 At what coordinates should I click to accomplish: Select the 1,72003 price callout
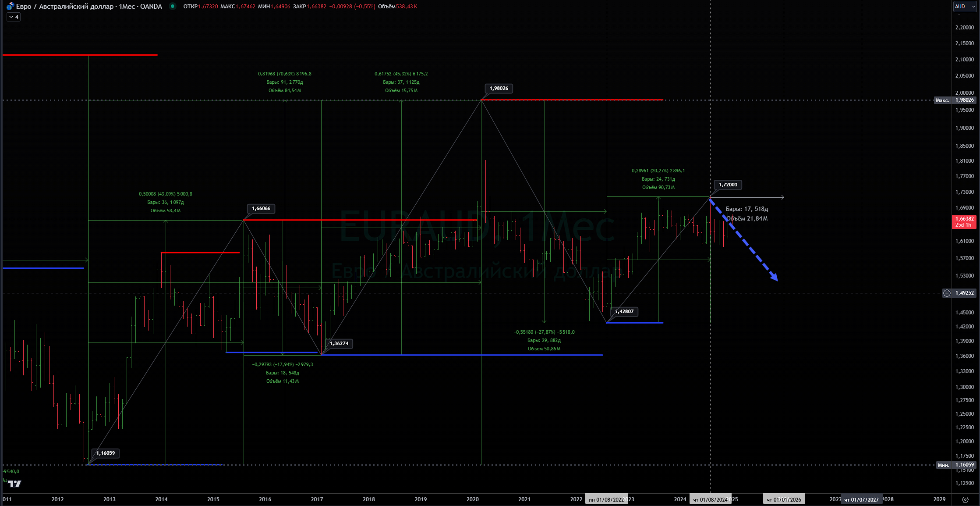point(728,185)
